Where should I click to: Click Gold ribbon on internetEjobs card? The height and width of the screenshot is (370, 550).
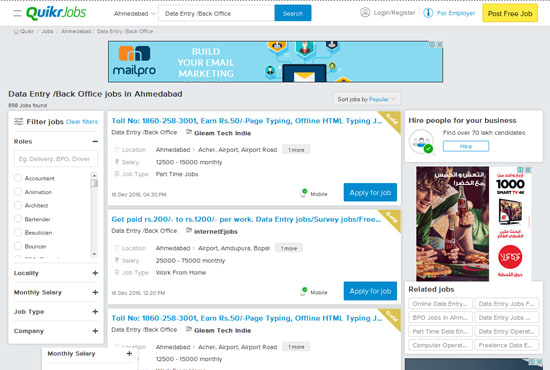point(391,218)
